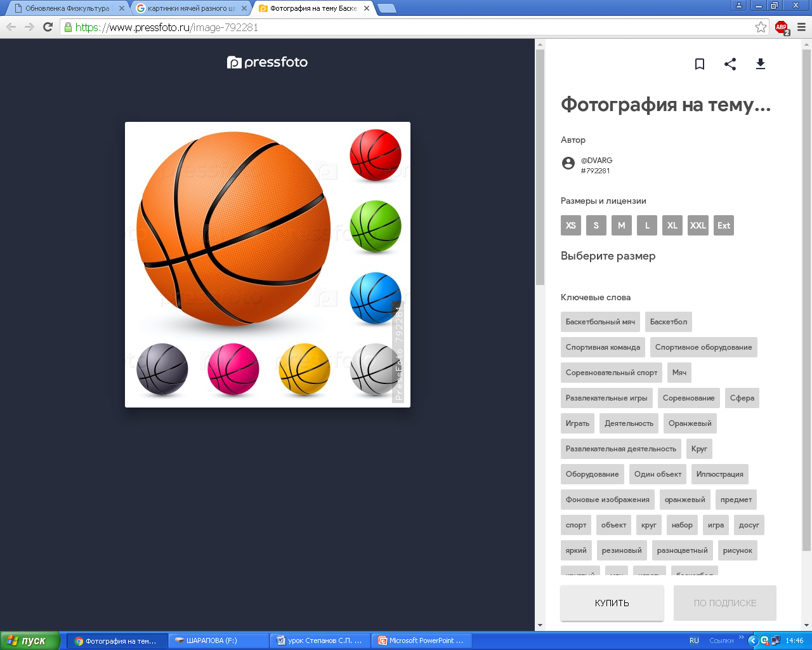Viewport: 812px width, 650px height.
Task: Pick the XXL size option
Action: (698, 225)
